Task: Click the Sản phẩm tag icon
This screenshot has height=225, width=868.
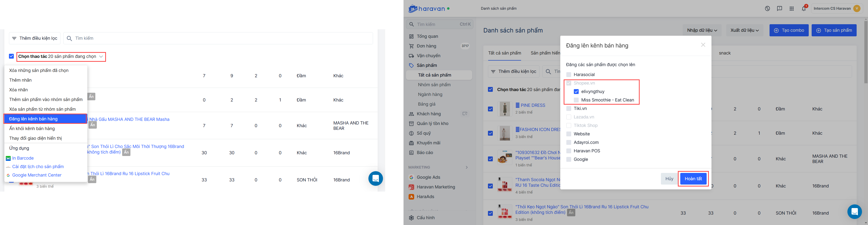Action: click(411, 65)
